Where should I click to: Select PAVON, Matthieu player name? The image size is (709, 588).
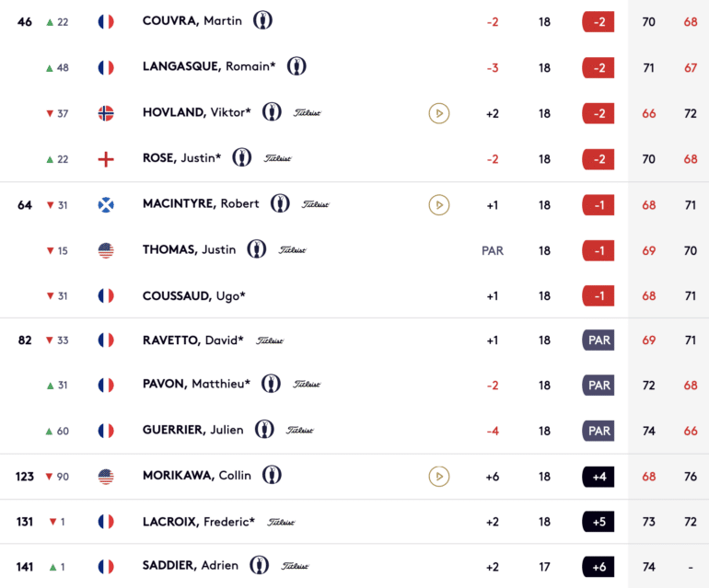tap(196, 384)
